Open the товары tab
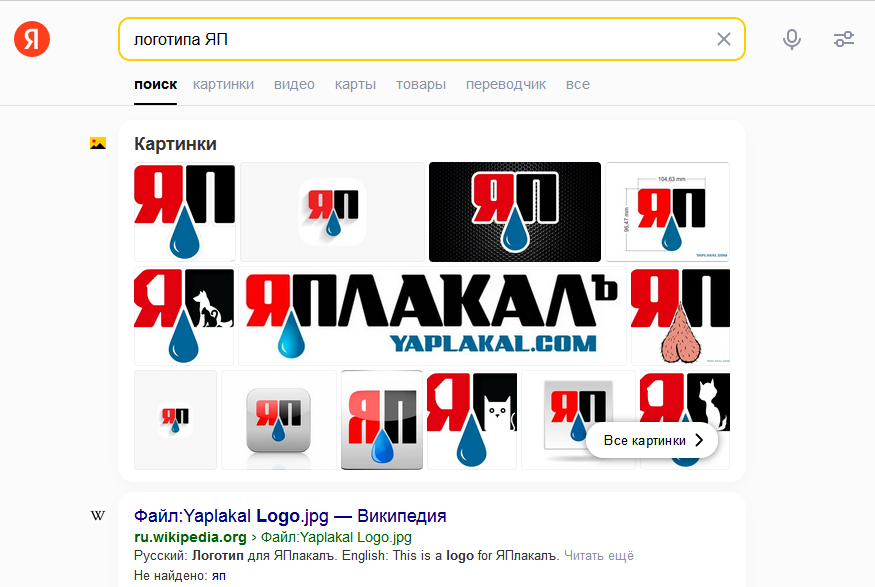This screenshot has height=587, width=875. pyautogui.click(x=421, y=84)
